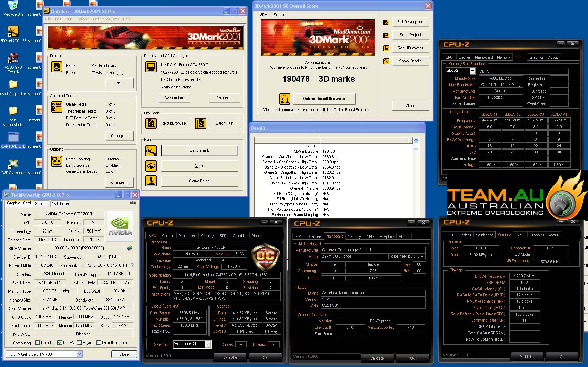Screen dimensions: 588x367
Task: Toggle the OpenCL checkbox in GPU-Z
Action: [x=37, y=343]
